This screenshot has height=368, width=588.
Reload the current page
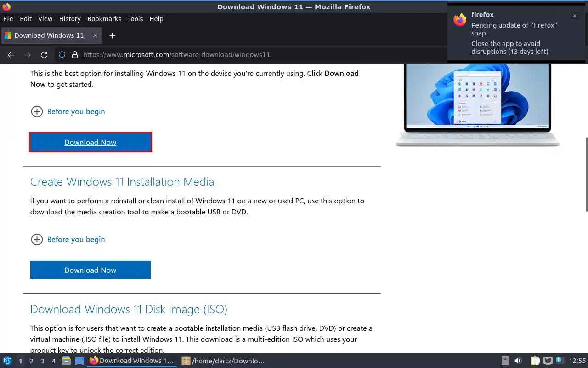click(x=44, y=55)
